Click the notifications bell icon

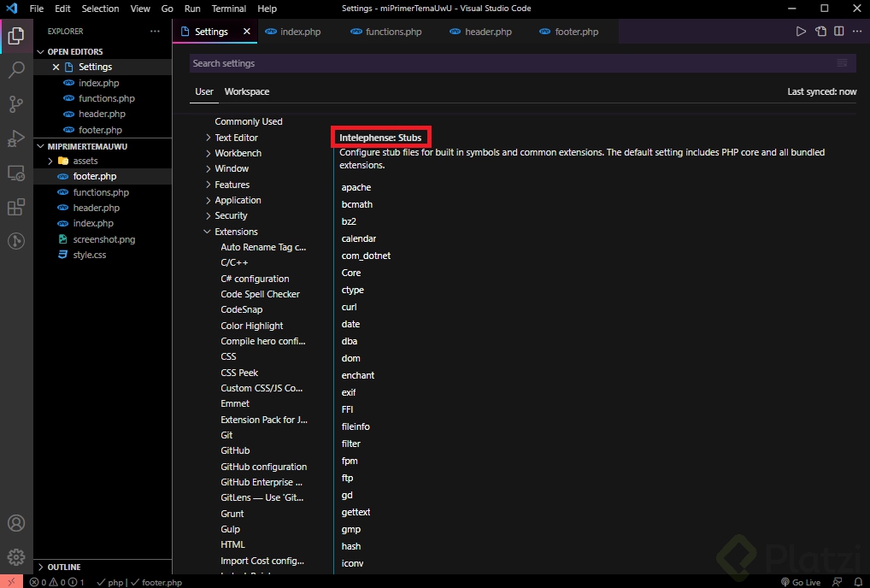pos(858,583)
